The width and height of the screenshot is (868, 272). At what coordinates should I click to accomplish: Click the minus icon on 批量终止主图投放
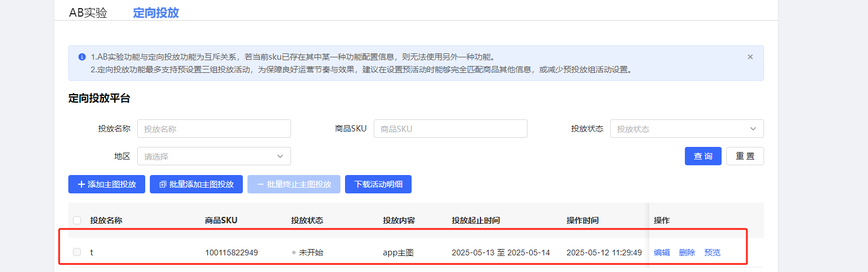point(260,184)
